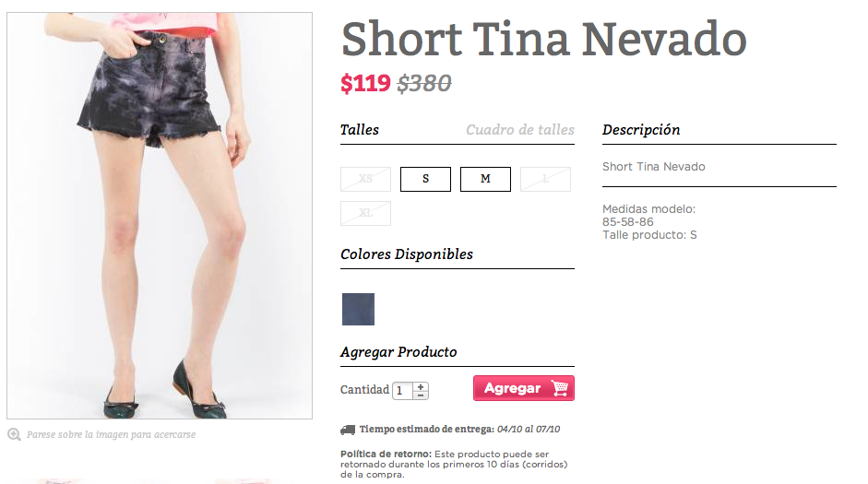Viewport: 868px width, 484px height.
Task: Open the Cuadro de talles link
Action: coord(520,130)
